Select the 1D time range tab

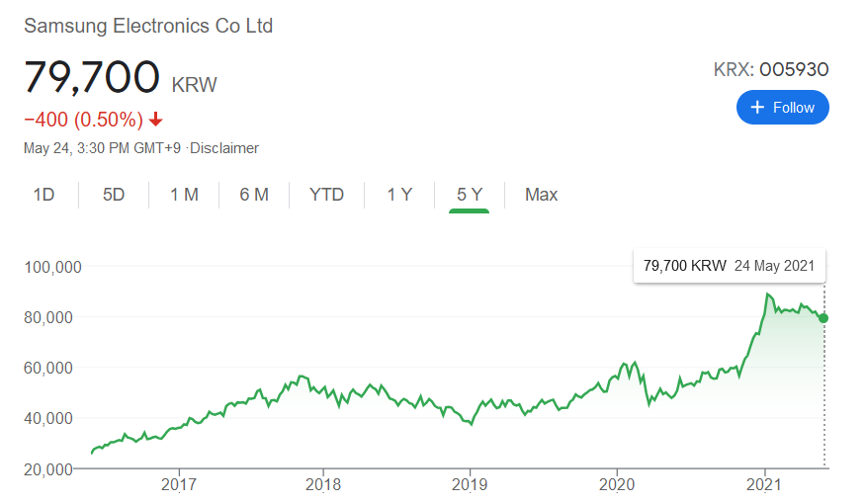tap(43, 195)
